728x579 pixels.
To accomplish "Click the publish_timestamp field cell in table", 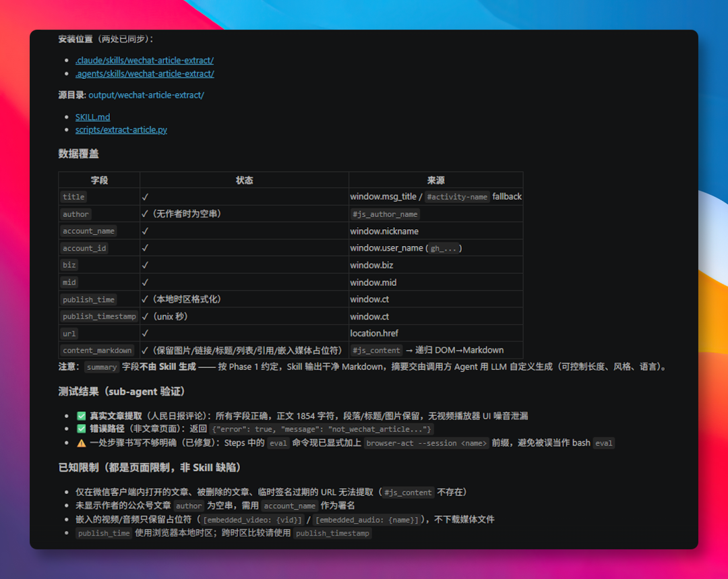I will (99, 316).
